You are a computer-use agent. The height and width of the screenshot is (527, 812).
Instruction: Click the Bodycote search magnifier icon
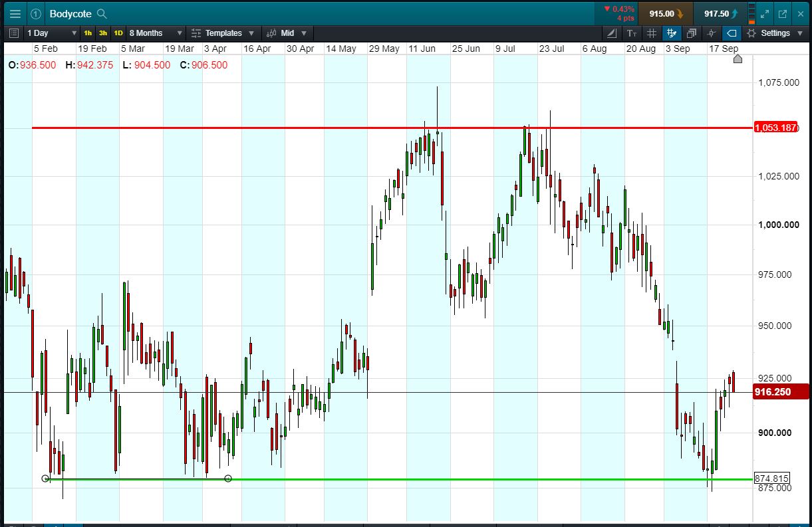click(x=102, y=13)
